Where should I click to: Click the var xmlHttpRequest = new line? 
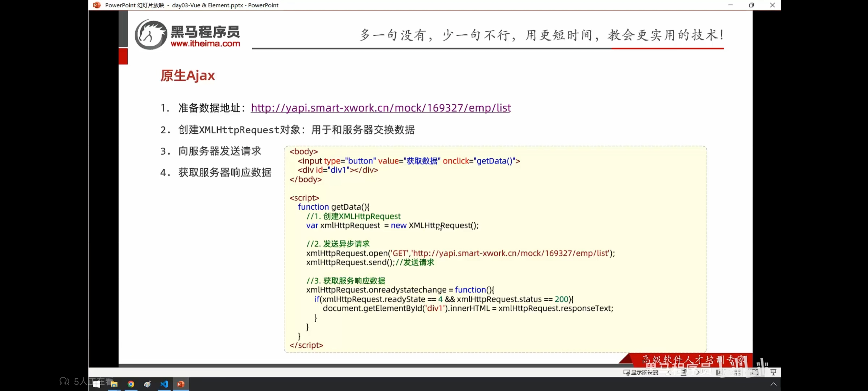[x=392, y=225]
